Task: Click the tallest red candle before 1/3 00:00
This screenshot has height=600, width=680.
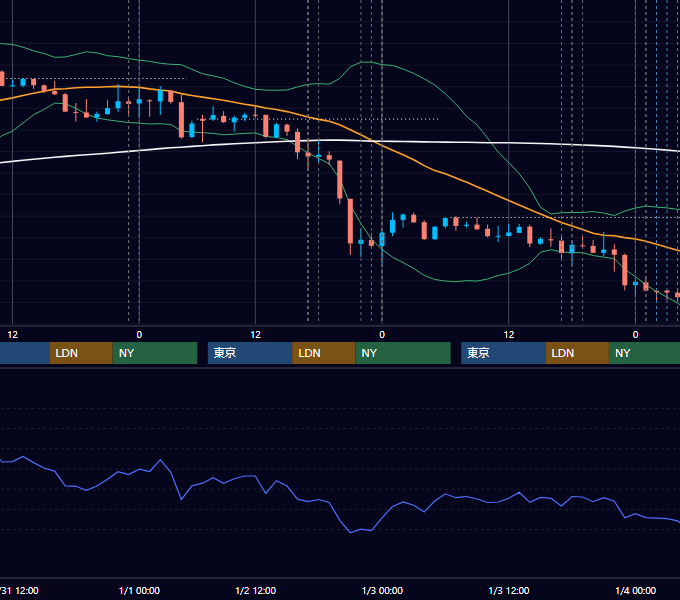Action: click(x=350, y=221)
